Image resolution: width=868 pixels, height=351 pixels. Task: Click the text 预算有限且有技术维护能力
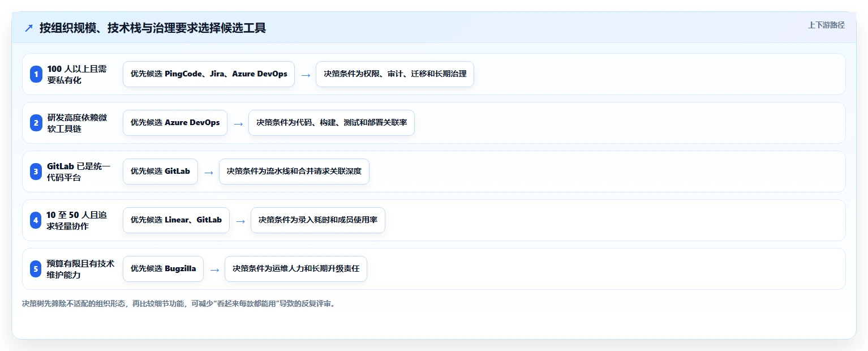pos(81,269)
